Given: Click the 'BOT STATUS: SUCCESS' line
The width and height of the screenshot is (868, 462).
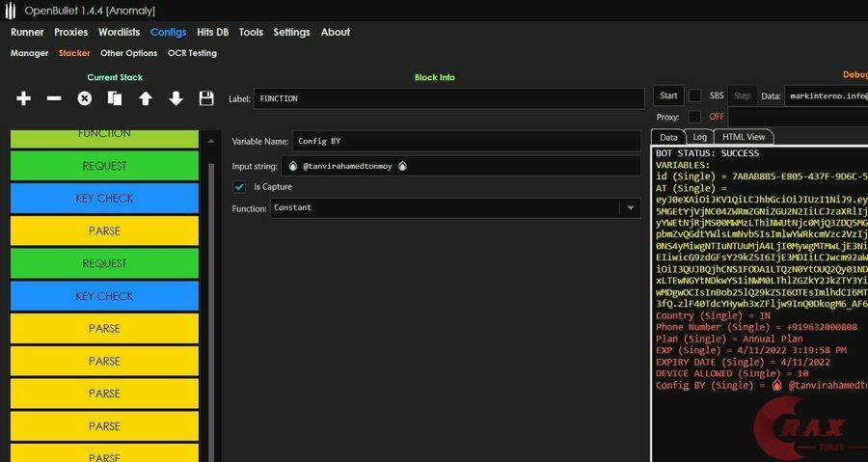Looking at the screenshot, I should [x=708, y=153].
